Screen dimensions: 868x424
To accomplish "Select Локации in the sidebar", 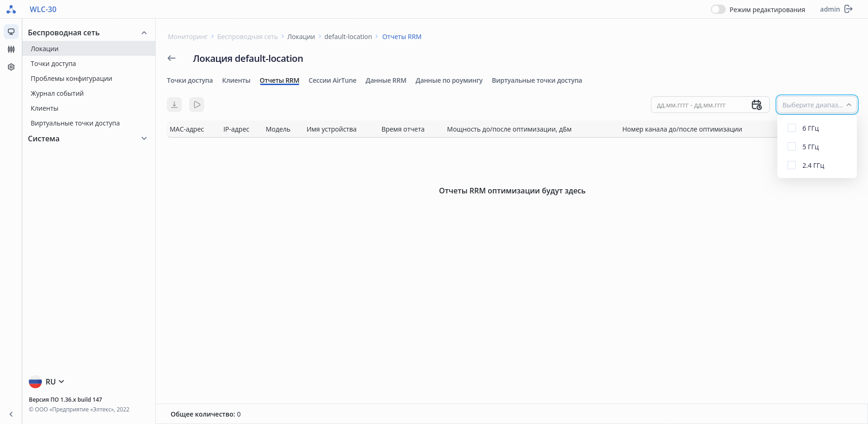I will (89, 49).
